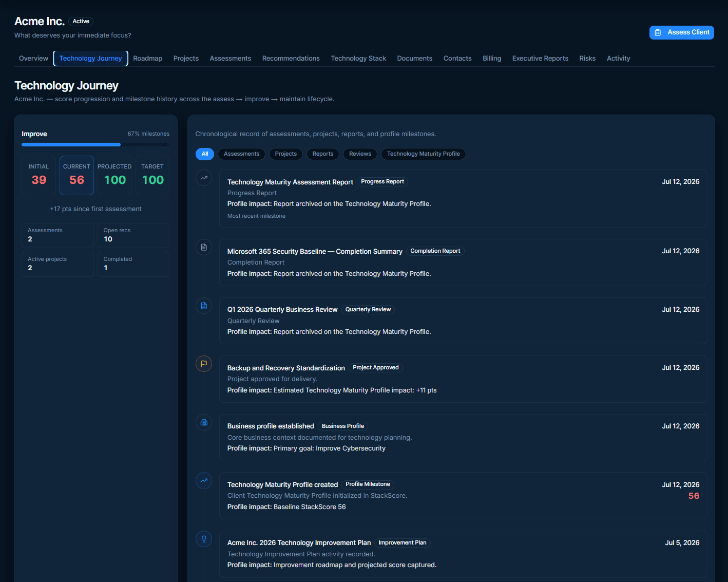
Task: Open the Projects tab in the top navigation
Action: 186,59
